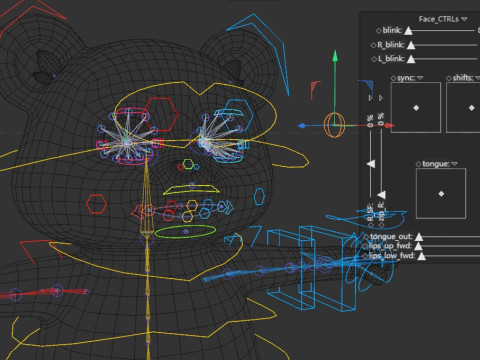Select the blue box hand controller
Screen dimensions: 480x360
coord(312,268)
